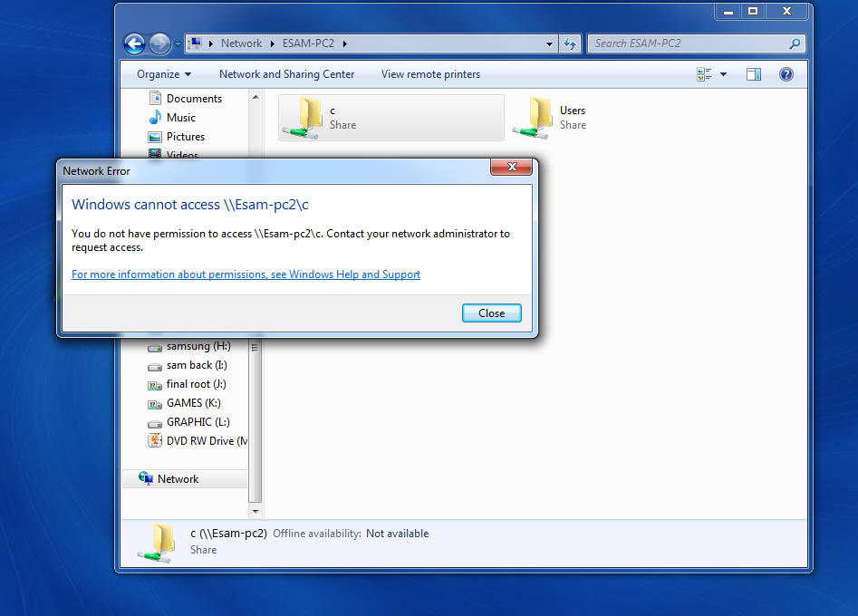Screen dimensions: 858x616
Task: Click the Pictures library icon
Action: tap(156, 137)
